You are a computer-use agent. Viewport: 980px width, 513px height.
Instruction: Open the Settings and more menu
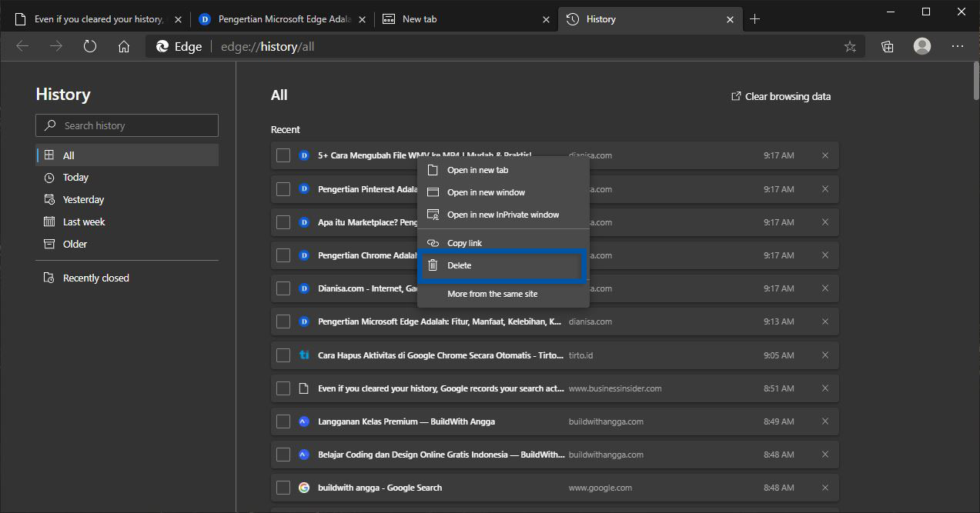point(957,46)
